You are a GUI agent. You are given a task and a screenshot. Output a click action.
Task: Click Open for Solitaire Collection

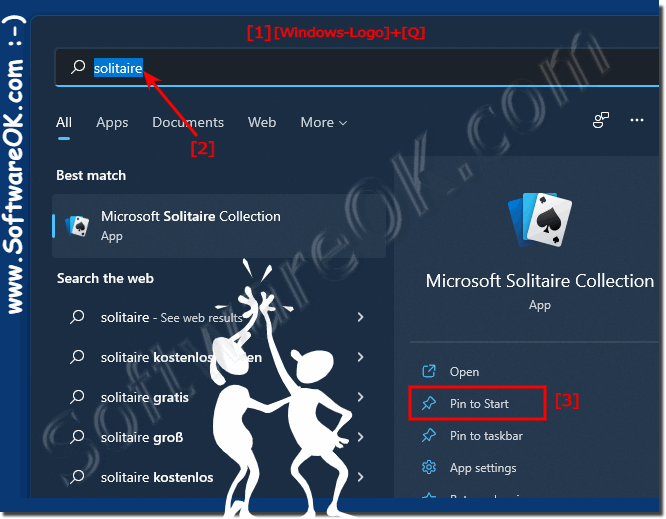(x=464, y=372)
